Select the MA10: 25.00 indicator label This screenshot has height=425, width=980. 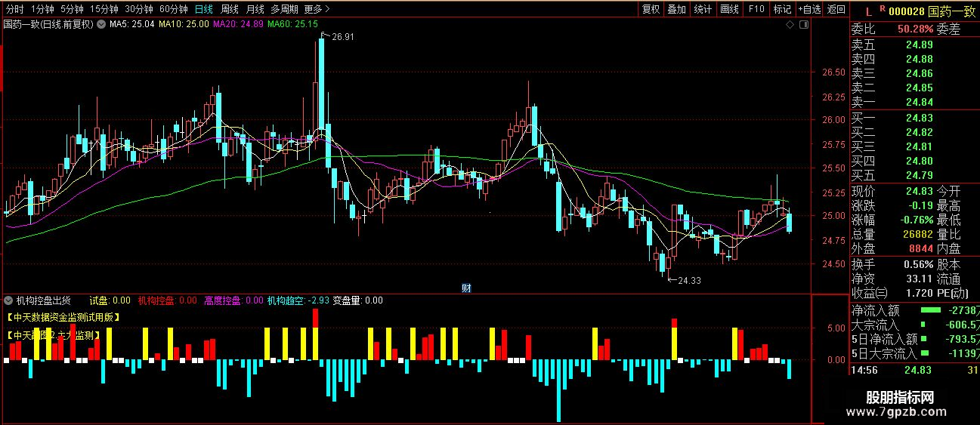point(184,24)
